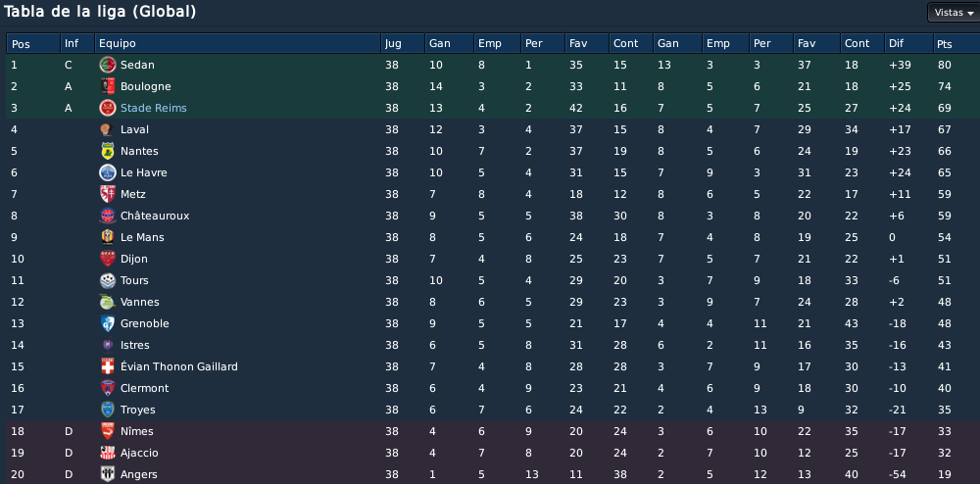
Task: Click the Equipo column header
Action: pyautogui.click(x=237, y=44)
